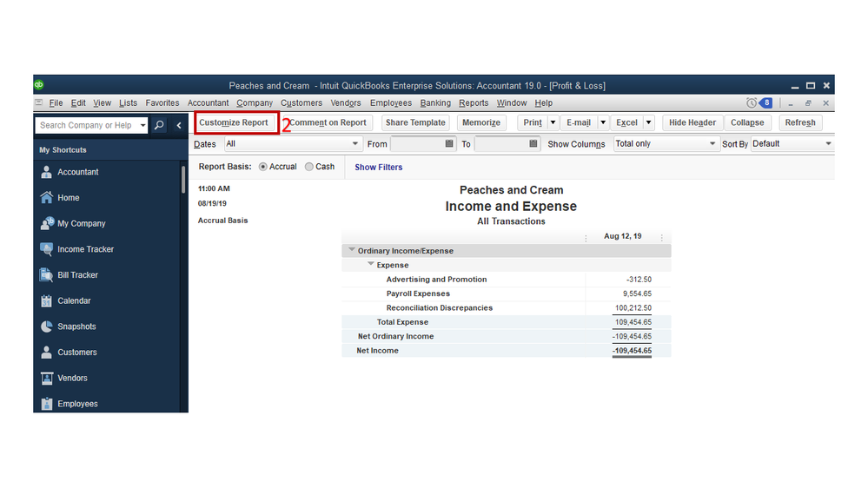Click the Aug 12, 19 column header
The width and height of the screenshot is (868, 488).
pos(622,236)
